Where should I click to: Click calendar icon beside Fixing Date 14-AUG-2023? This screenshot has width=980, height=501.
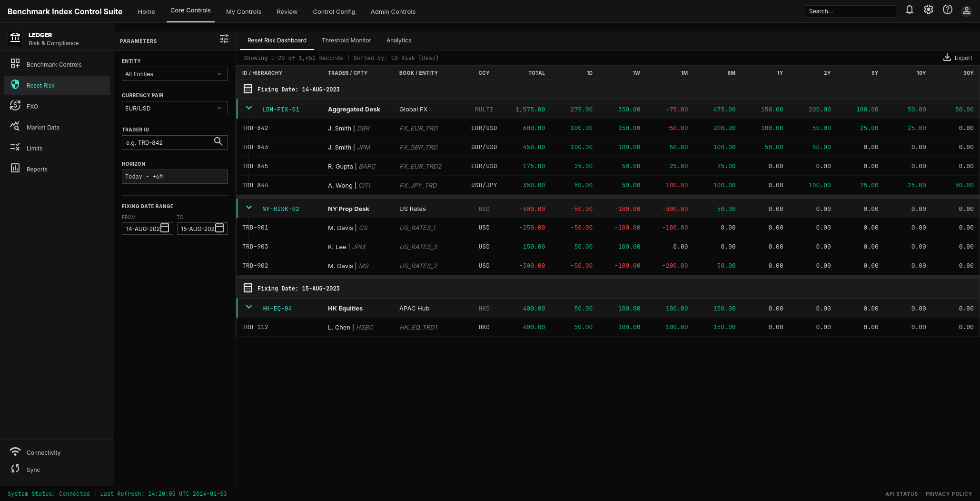[x=248, y=89]
